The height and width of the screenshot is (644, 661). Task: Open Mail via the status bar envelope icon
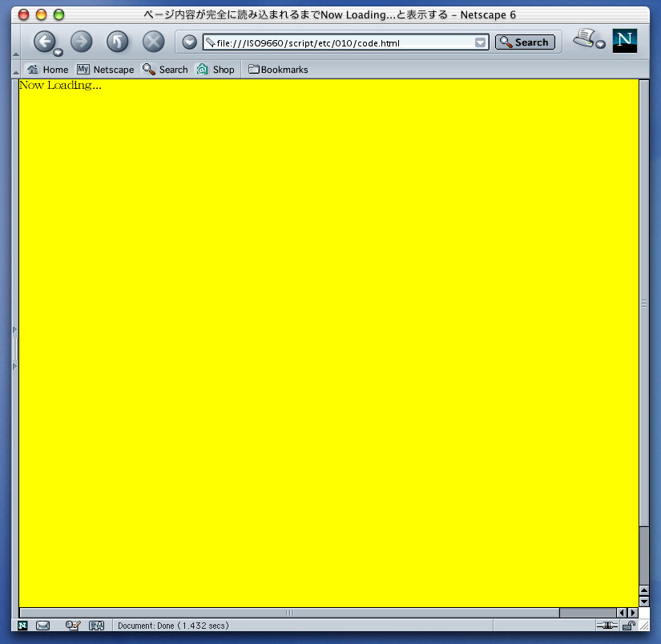pos(42,626)
